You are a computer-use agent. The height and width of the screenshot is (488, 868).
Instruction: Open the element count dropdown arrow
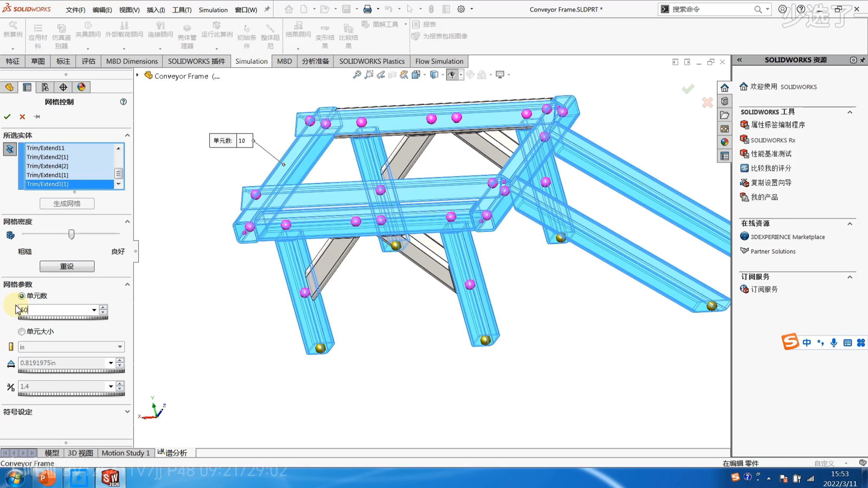94,310
